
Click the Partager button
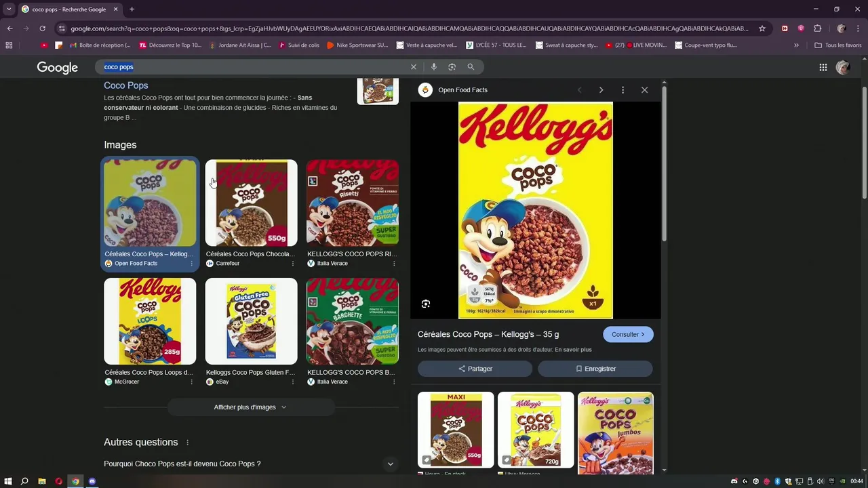click(x=475, y=369)
